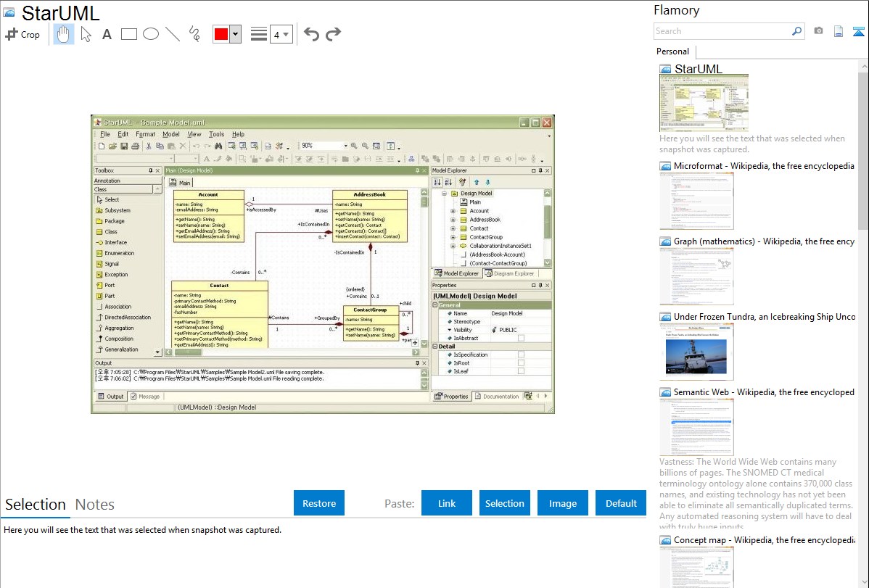The width and height of the screenshot is (869, 588).
Task: Click the line thickness icon
Action: point(258,34)
